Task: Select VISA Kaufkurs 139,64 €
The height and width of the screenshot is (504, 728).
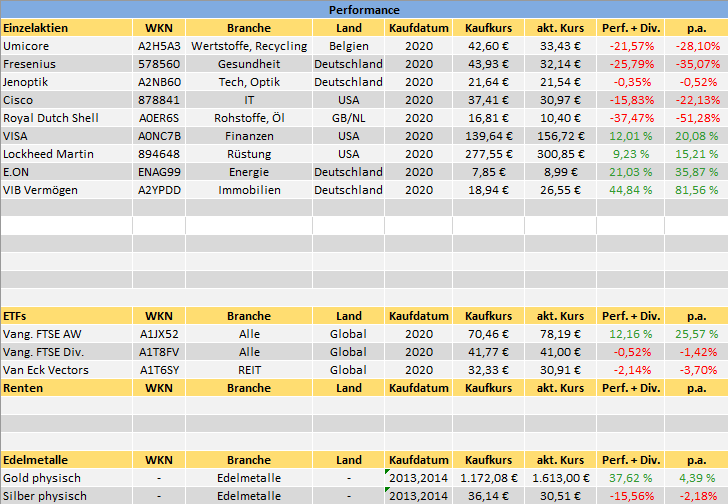Action: (x=488, y=136)
